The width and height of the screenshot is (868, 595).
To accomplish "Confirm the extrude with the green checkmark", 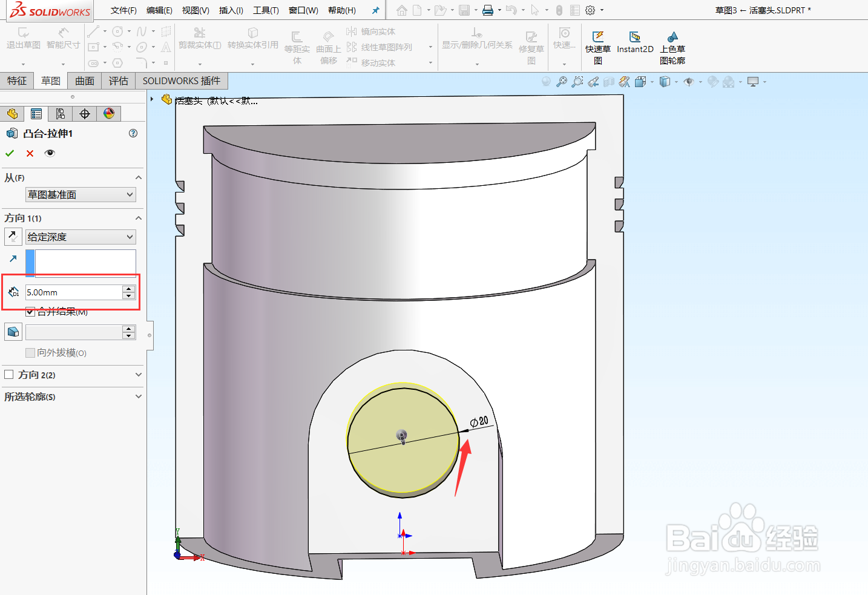I will coord(9,153).
